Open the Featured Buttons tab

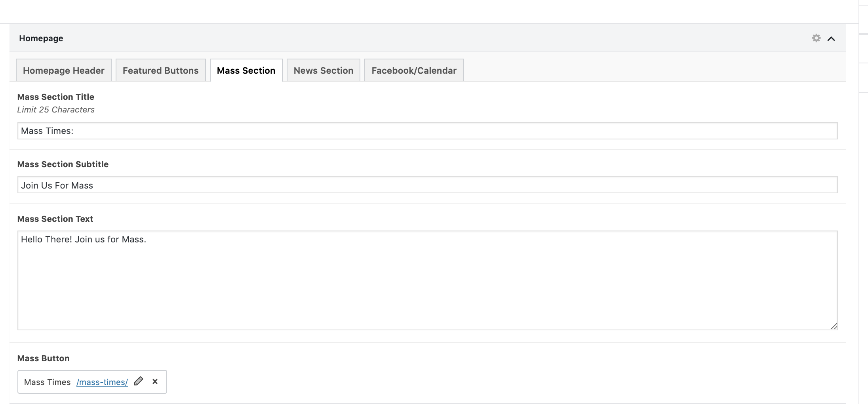160,71
